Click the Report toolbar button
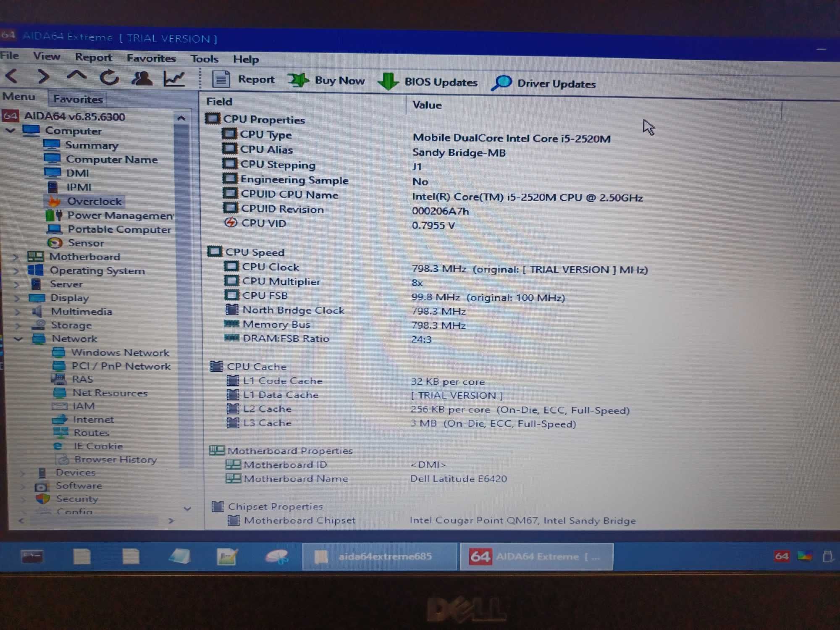The height and width of the screenshot is (630, 840). coord(244,79)
